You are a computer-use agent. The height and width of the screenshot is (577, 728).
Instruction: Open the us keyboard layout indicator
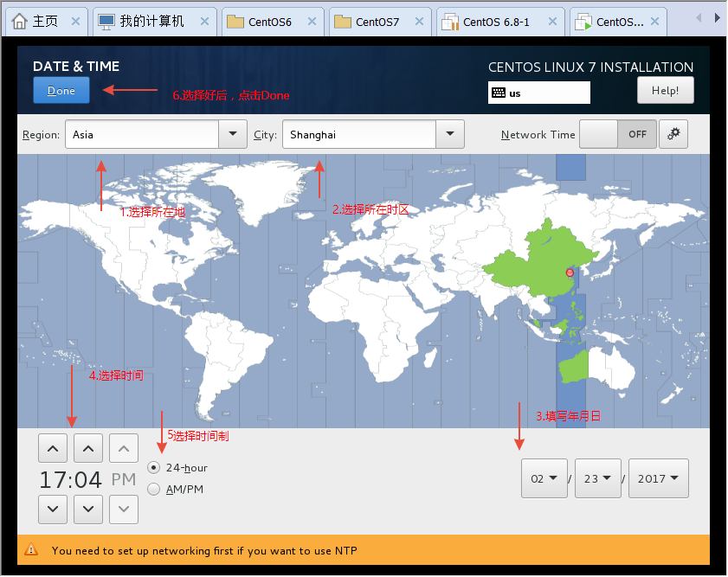click(x=538, y=93)
